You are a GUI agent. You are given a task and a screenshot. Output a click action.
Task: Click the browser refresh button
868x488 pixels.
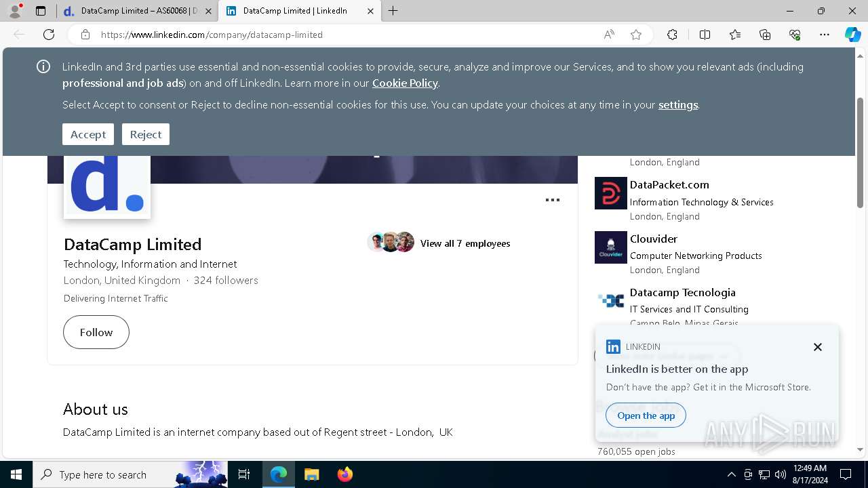[49, 35]
